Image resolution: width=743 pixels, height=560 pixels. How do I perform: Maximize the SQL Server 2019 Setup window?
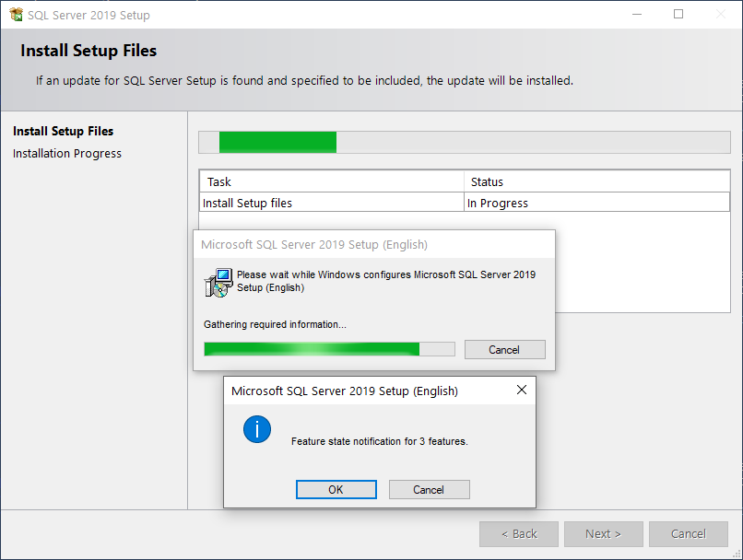(x=678, y=14)
